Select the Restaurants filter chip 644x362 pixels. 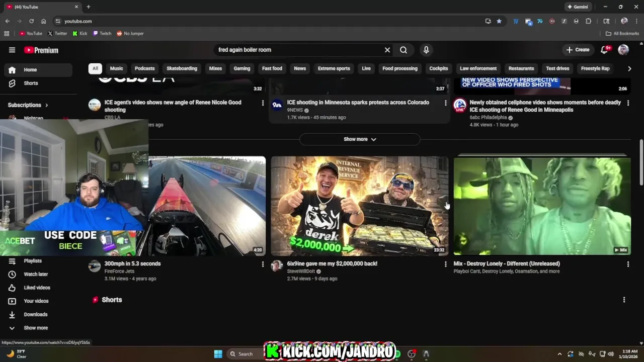click(x=521, y=68)
